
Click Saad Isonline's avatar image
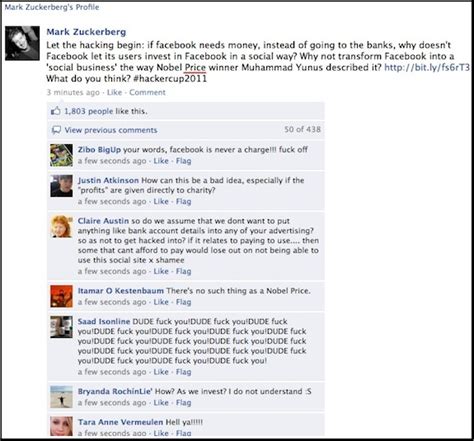tap(61, 327)
